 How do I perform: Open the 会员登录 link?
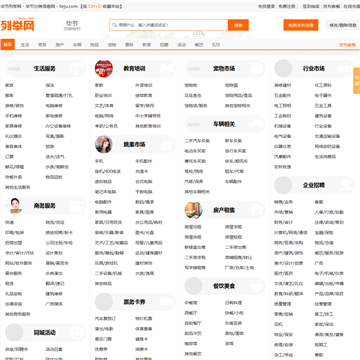coord(267,6)
